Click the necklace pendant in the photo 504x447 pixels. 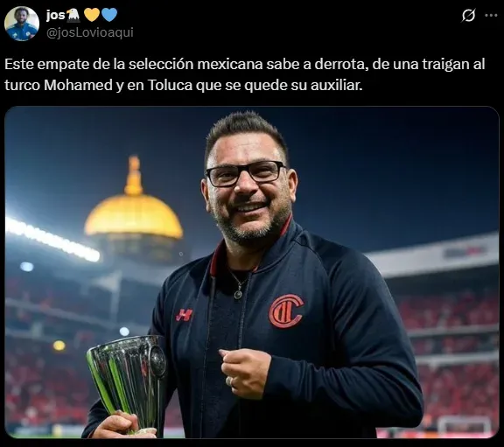(x=238, y=295)
